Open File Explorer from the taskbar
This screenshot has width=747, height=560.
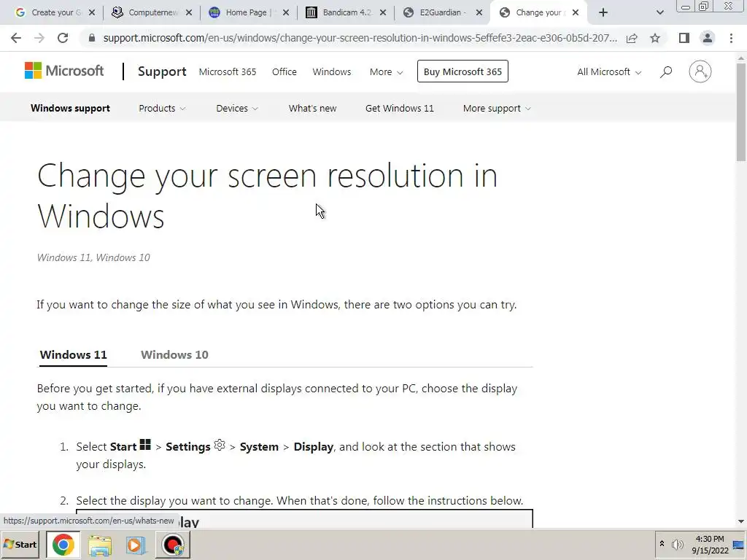coord(99,545)
